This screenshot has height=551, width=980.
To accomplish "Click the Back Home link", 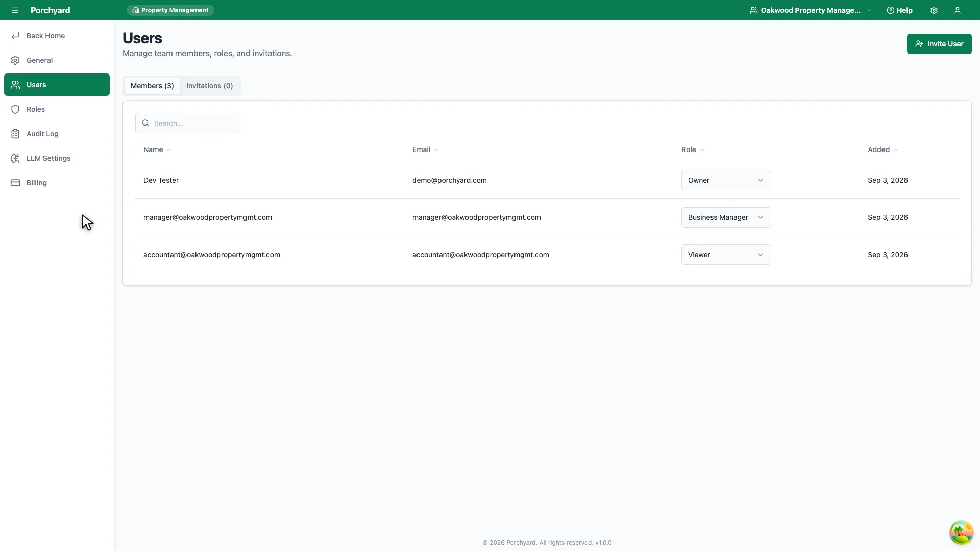I will coord(57,36).
